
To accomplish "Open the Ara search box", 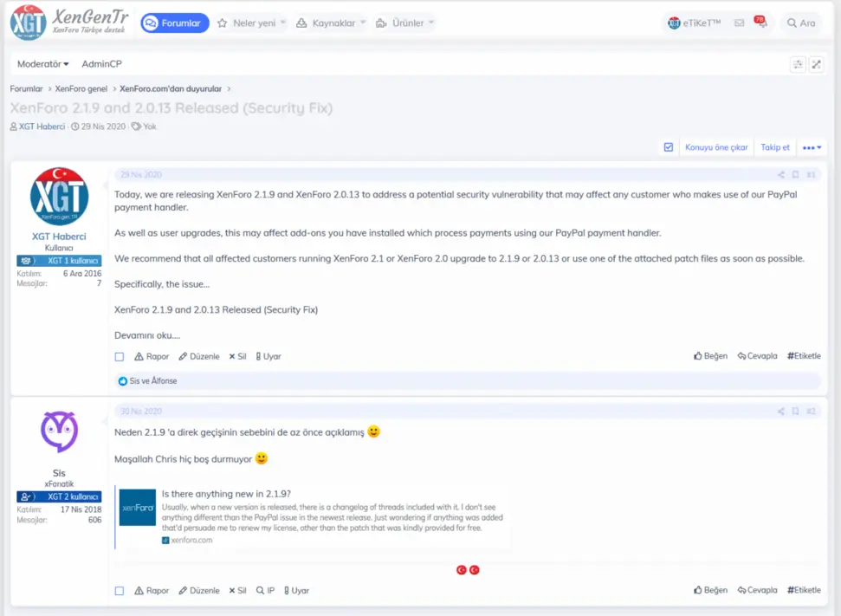I will click(x=800, y=23).
